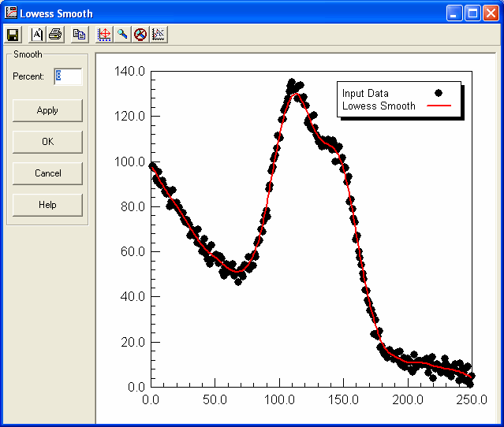Click the '150.0' x-axis label
This screenshot has height=427, width=504.
(343, 400)
